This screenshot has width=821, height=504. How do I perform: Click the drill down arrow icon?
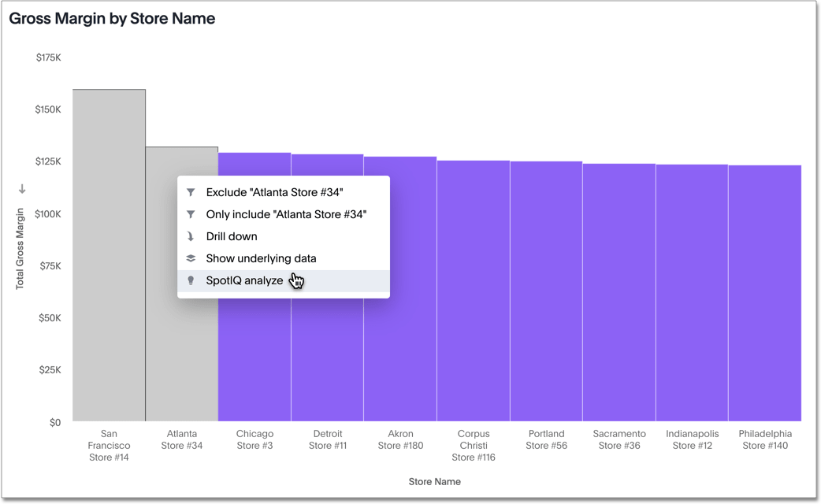point(191,236)
